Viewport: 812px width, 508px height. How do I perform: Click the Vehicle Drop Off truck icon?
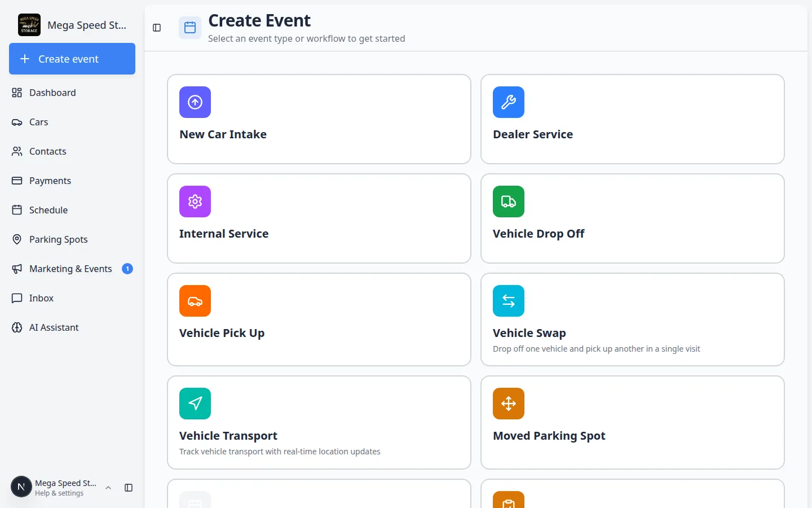(509, 202)
